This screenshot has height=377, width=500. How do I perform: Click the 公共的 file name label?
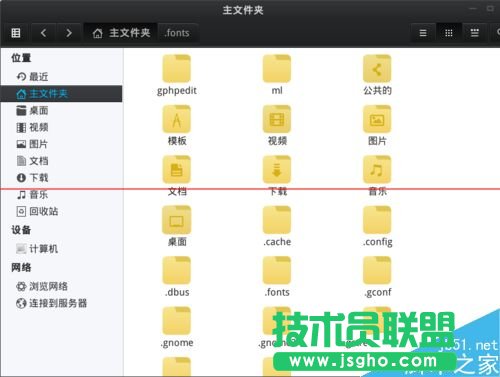pyautogui.click(x=377, y=90)
